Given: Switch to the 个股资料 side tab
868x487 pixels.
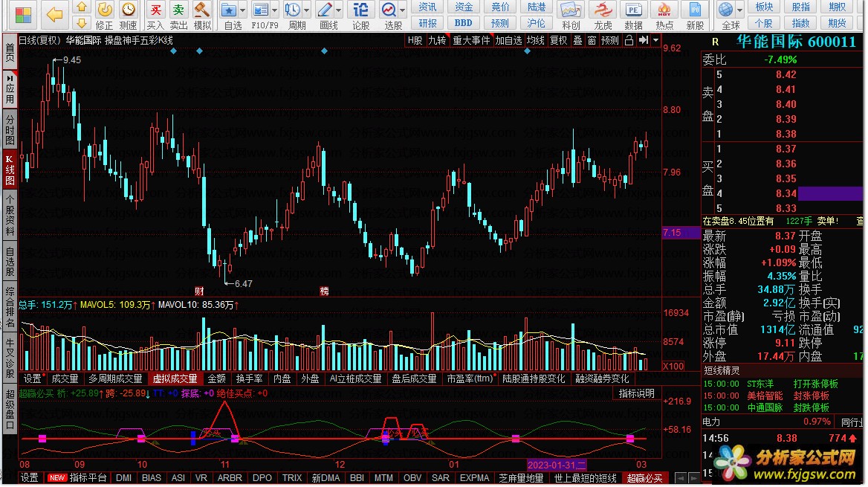Looking at the screenshot, I should coord(10,216).
